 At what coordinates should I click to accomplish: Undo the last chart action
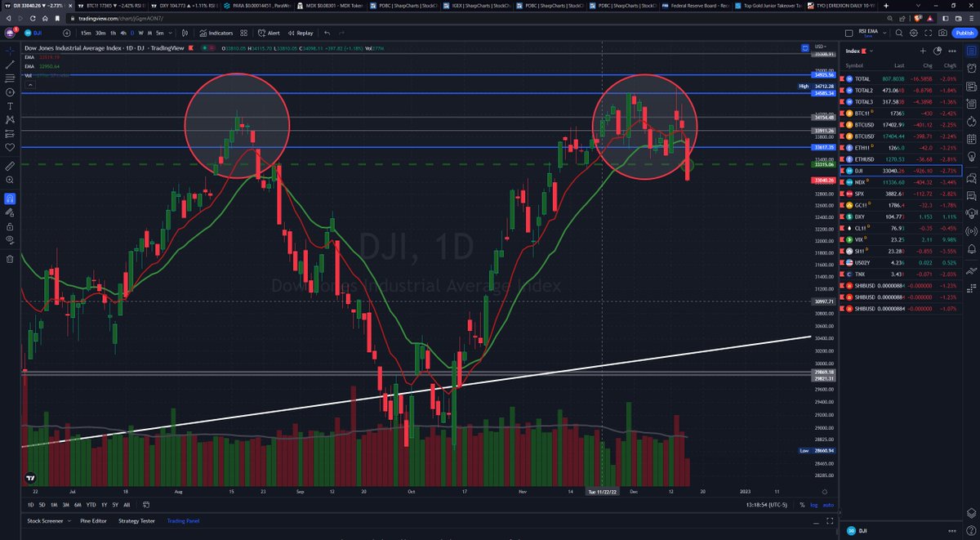tap(327, 33)
